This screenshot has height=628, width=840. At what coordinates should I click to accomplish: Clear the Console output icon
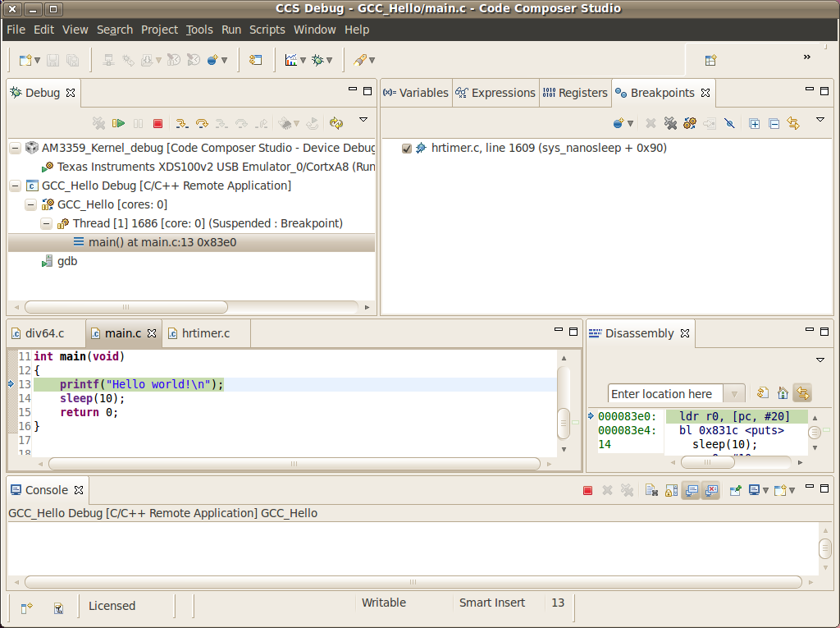coord(651,490)
